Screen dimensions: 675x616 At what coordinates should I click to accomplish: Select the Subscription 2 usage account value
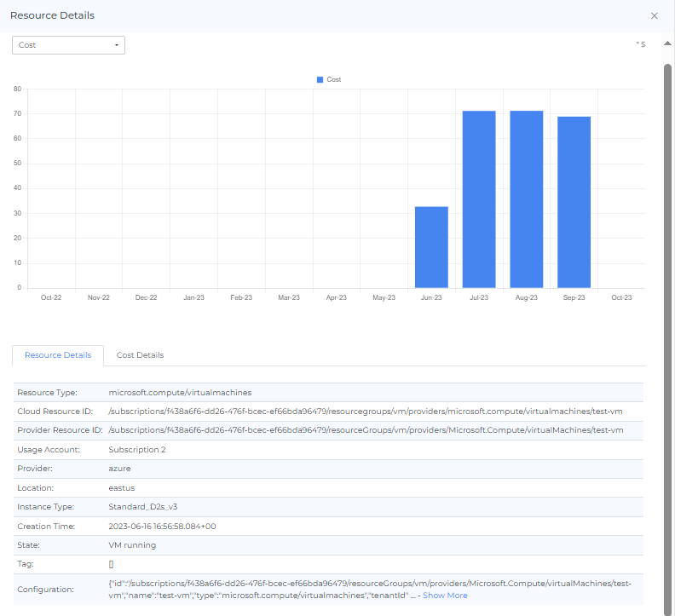[x=137, y=450]
